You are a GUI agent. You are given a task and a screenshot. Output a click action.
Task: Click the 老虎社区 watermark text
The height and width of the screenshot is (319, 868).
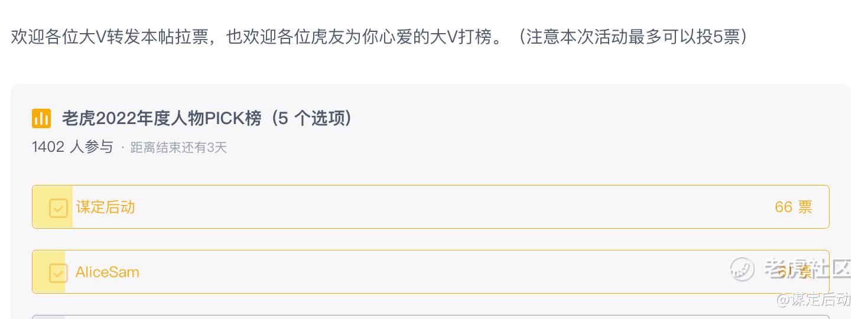pyautogui.click(x=807, y=269)
